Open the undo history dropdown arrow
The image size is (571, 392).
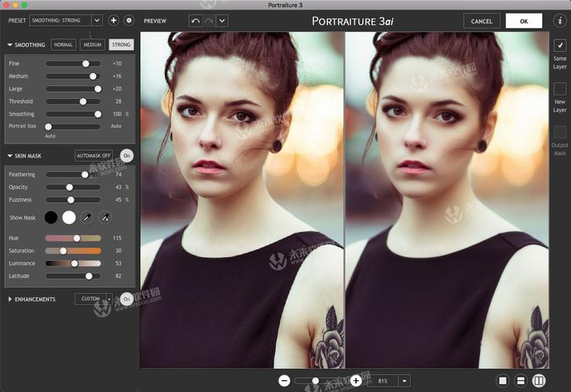pyautogui.click(x=222, y=20)
